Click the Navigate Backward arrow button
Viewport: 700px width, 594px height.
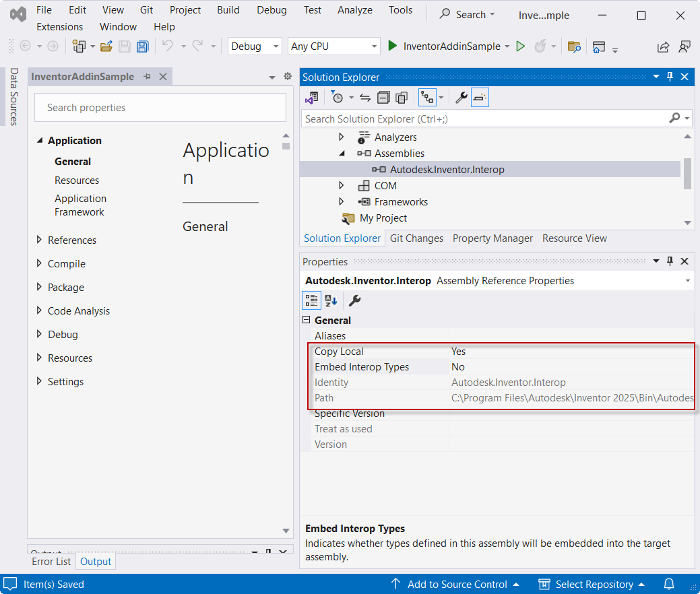(x=26, y=46)
